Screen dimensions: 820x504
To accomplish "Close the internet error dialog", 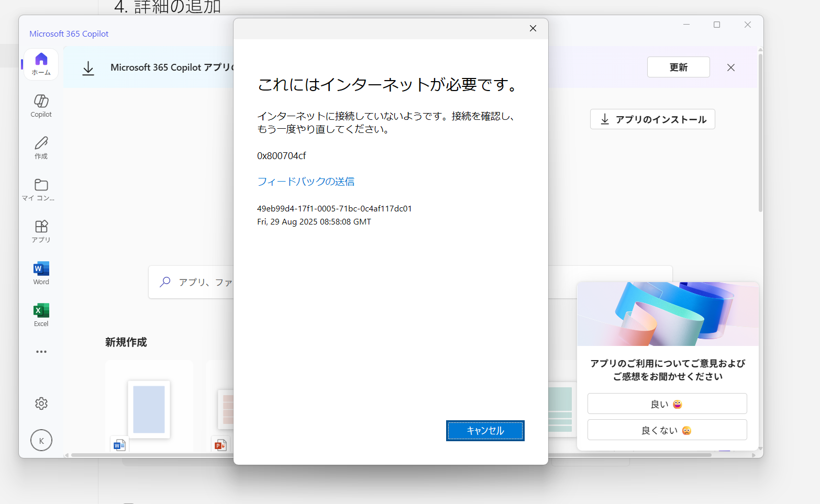I will pos(533,28).
